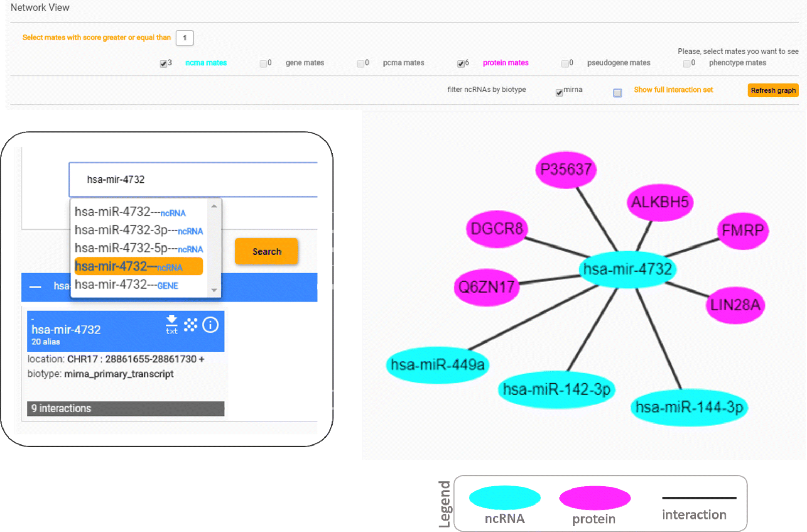Image resolution: width=807 pixels, height=532 pixels.
Task: Click the filter ncRNAs by biotype label
Action: 486,90
